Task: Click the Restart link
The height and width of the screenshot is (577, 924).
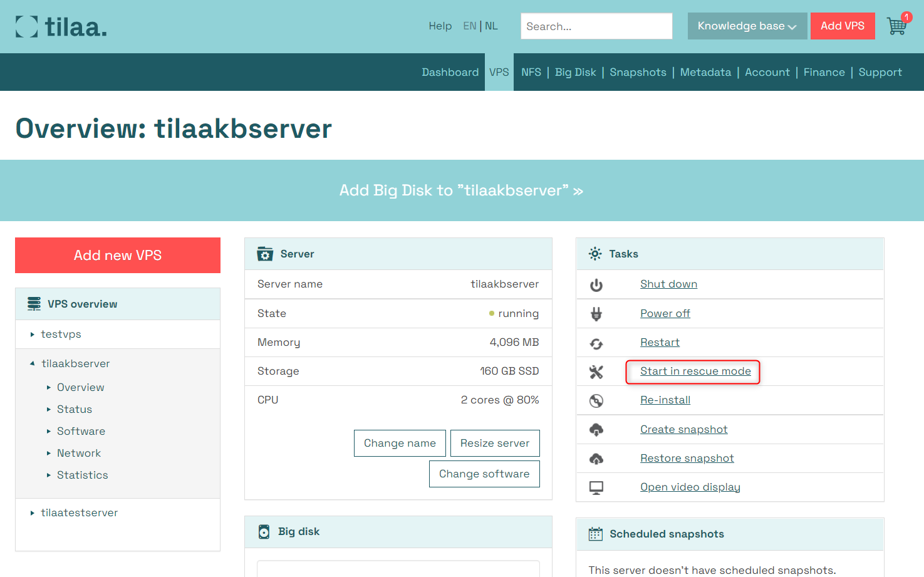Action: [660, 342]
